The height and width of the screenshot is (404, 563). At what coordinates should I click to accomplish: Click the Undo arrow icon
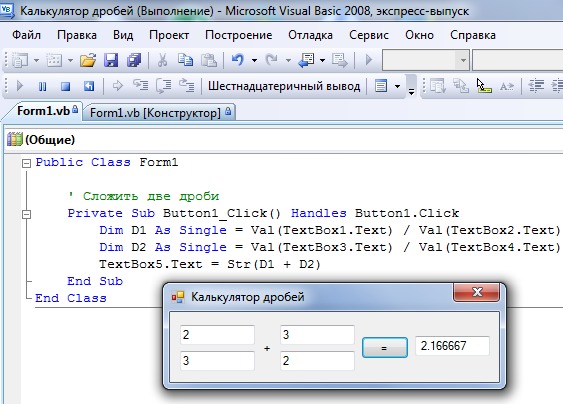[x=238, y=60]
